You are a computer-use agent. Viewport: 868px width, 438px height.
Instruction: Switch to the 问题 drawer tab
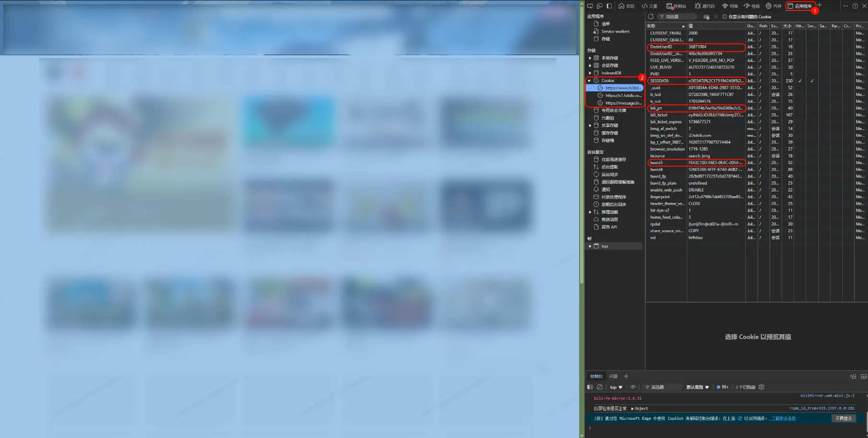[613, 377]
